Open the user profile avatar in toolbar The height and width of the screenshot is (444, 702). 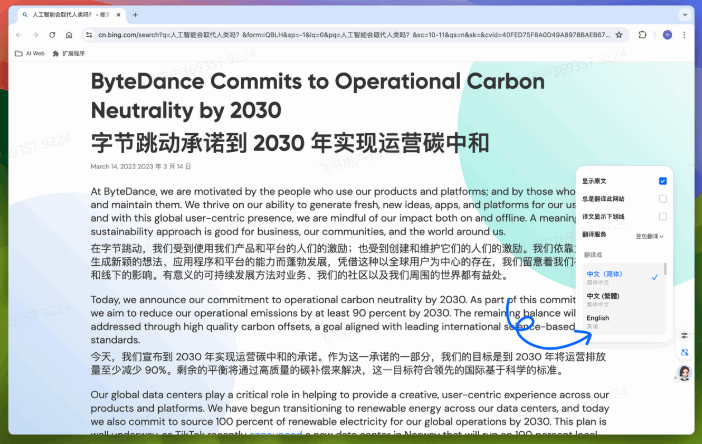pos(667,35)
